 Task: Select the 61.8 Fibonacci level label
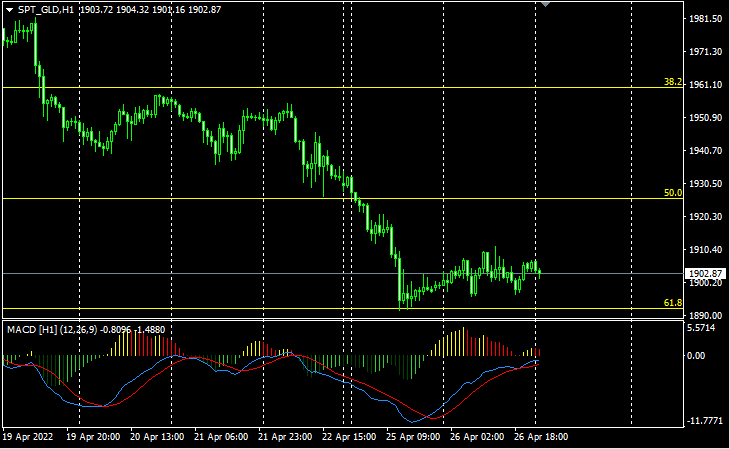point(673,302)
